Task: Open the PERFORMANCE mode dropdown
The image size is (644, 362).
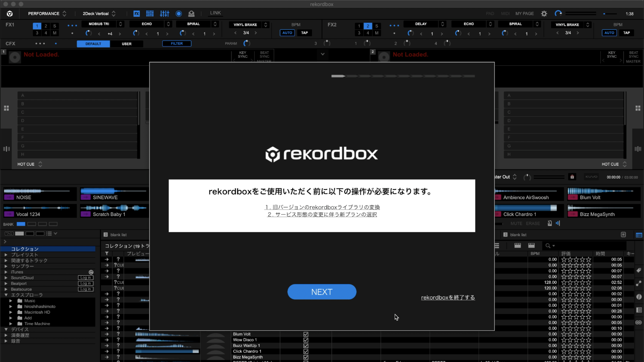Action: click(x=47, y=13)
